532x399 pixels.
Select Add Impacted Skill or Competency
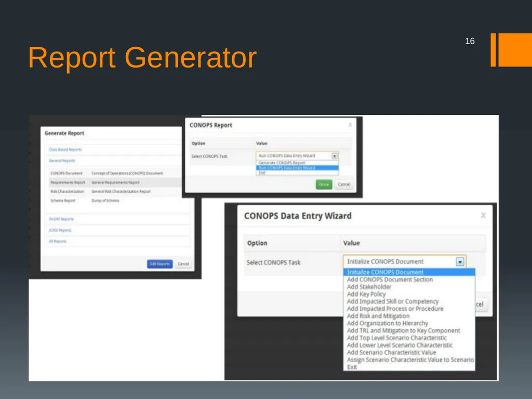pos(409,302)
